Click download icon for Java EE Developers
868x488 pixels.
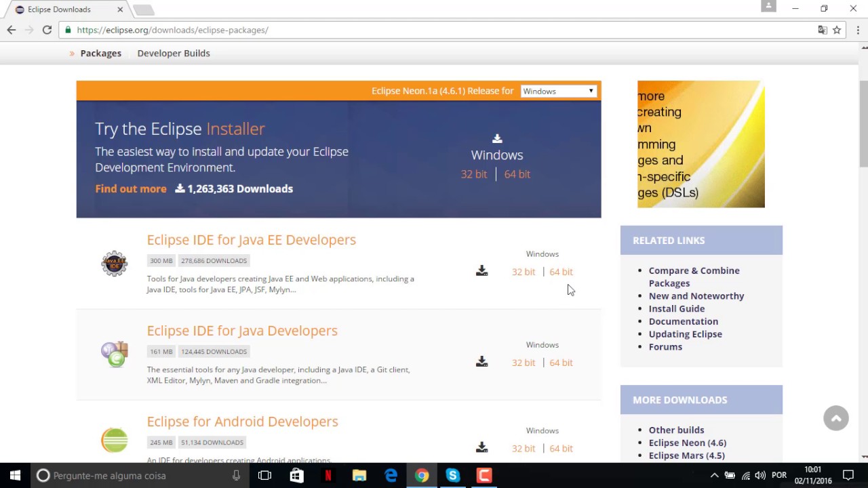(x=481, y=271)
